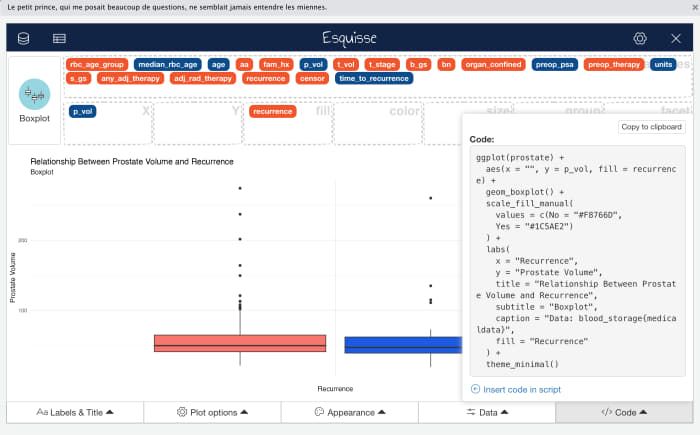Click the plus icon beside Insert code
Screen dimensions: 700x435
[475, 389]
